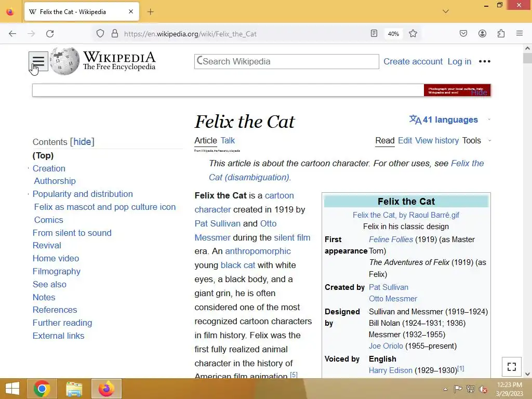Open the Firefox account icon
The height and width of the screenshot is (399, 532).
482,34
